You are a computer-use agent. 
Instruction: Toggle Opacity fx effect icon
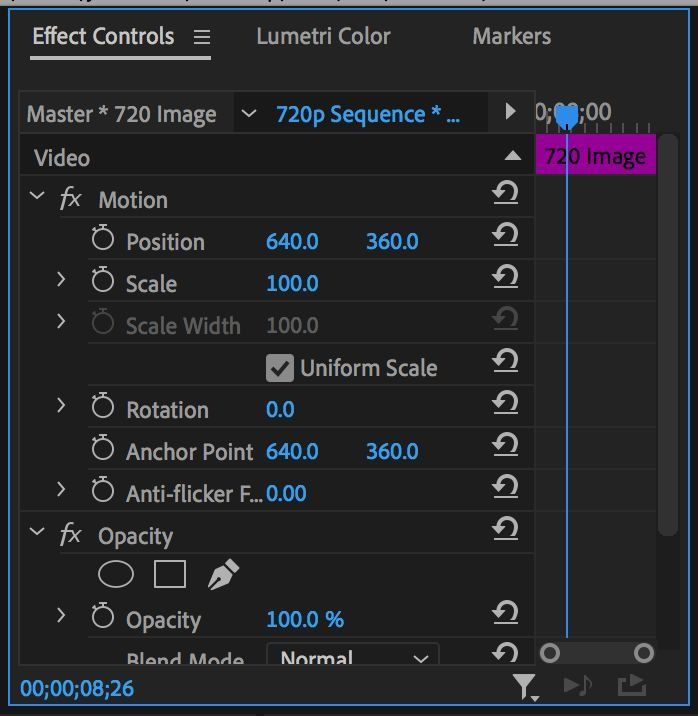point(70,534)
